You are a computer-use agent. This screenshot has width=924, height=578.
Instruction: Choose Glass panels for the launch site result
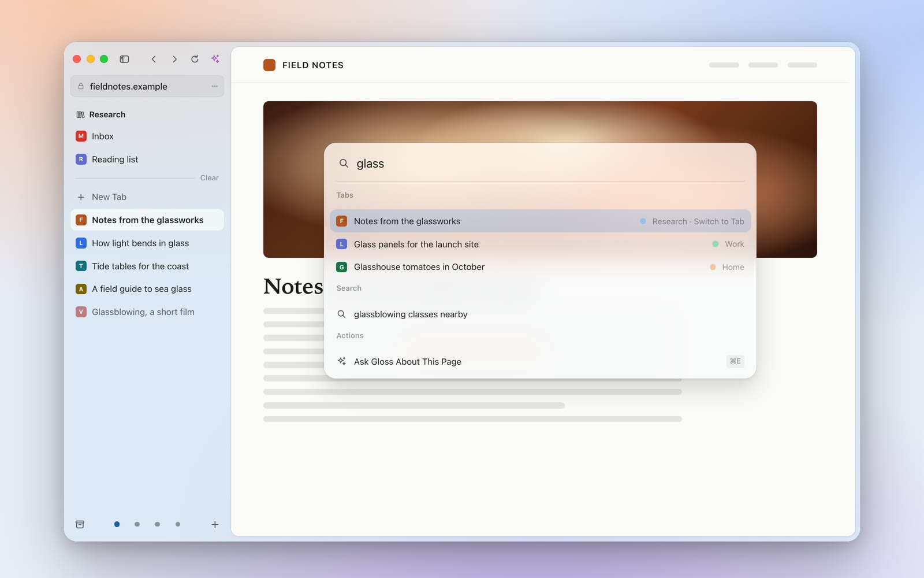click(540, 244)
